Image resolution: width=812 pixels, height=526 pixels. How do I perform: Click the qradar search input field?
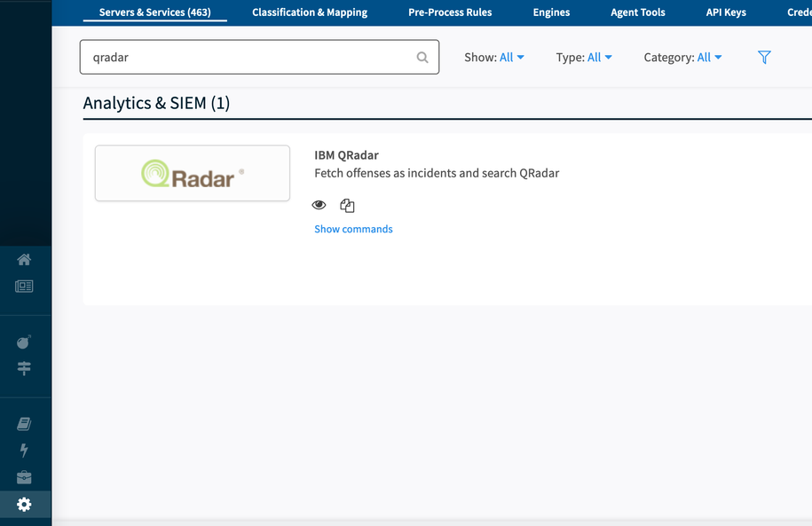pos(259,57)
